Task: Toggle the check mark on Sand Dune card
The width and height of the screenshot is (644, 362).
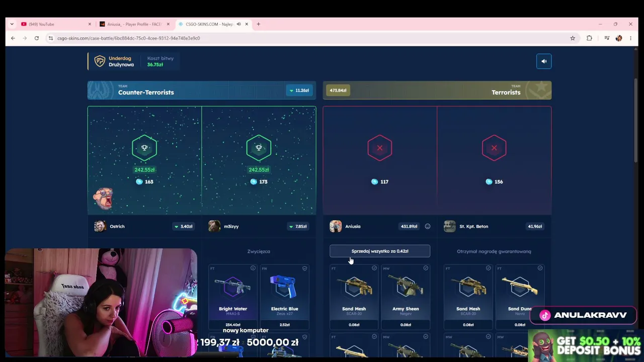Action: pos(540,268)
